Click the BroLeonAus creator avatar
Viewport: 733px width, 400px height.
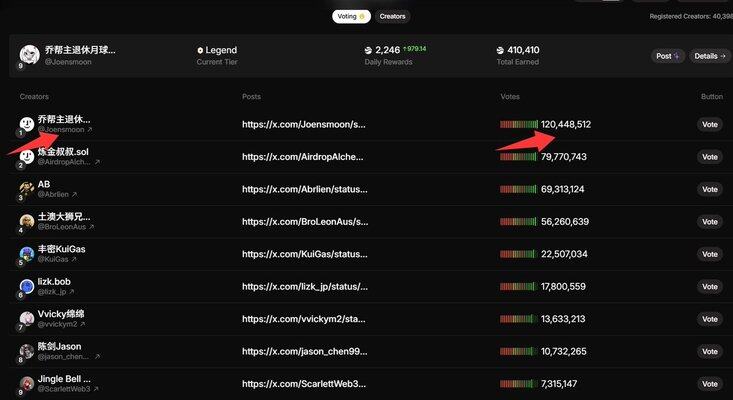tap(26, 222)
